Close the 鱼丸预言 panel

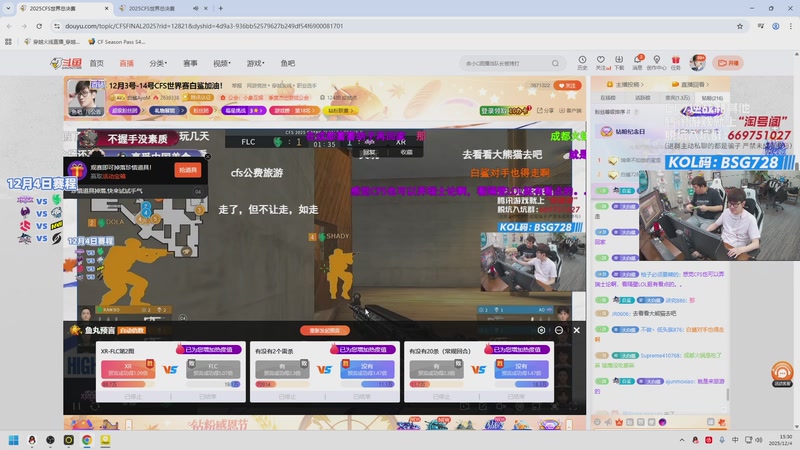pyautogui.click(x=577, y=330)
